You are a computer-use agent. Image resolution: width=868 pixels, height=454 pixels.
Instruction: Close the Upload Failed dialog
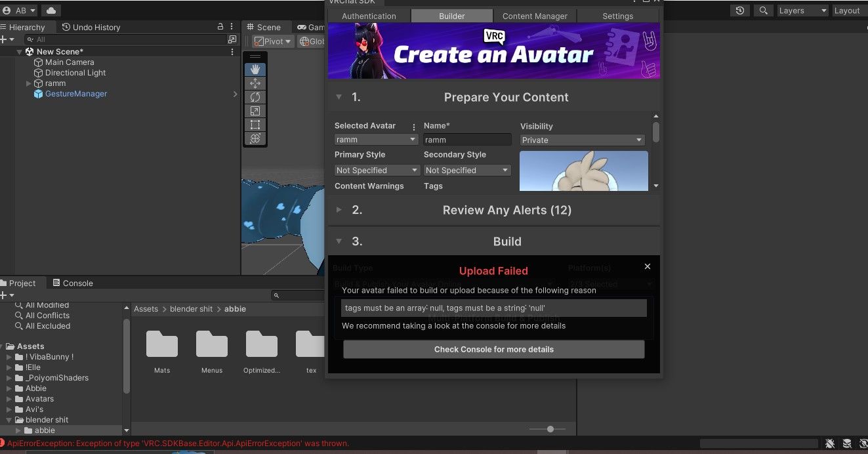(648, 266)
